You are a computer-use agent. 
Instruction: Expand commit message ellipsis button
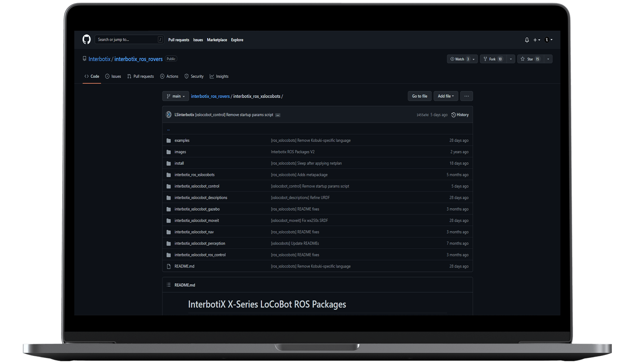pyautogui.click(x=278, y=115)
